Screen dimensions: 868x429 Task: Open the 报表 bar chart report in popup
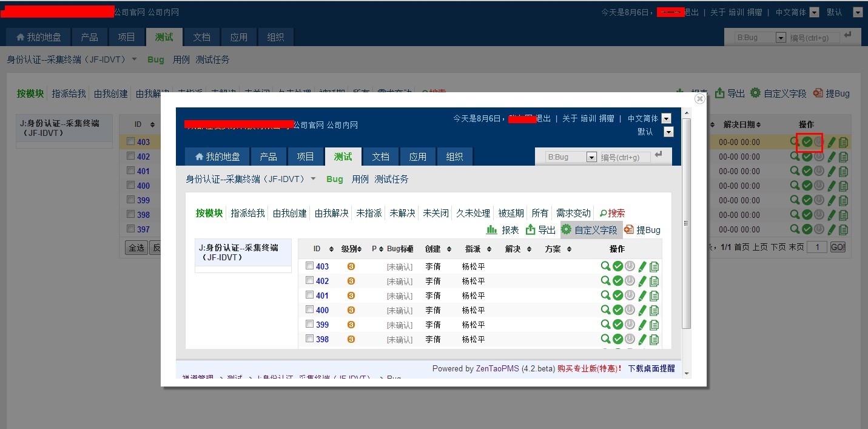point(492,230)
